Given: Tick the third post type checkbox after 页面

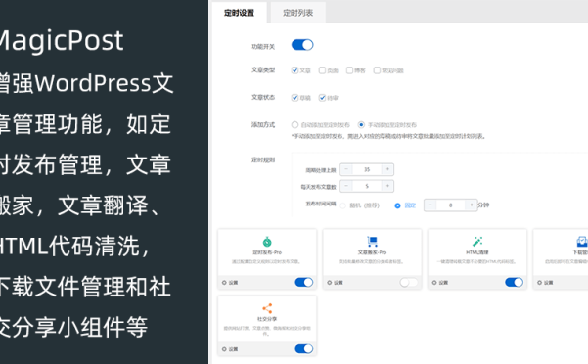Looking at the screenshot, I should tap(349, 70).
